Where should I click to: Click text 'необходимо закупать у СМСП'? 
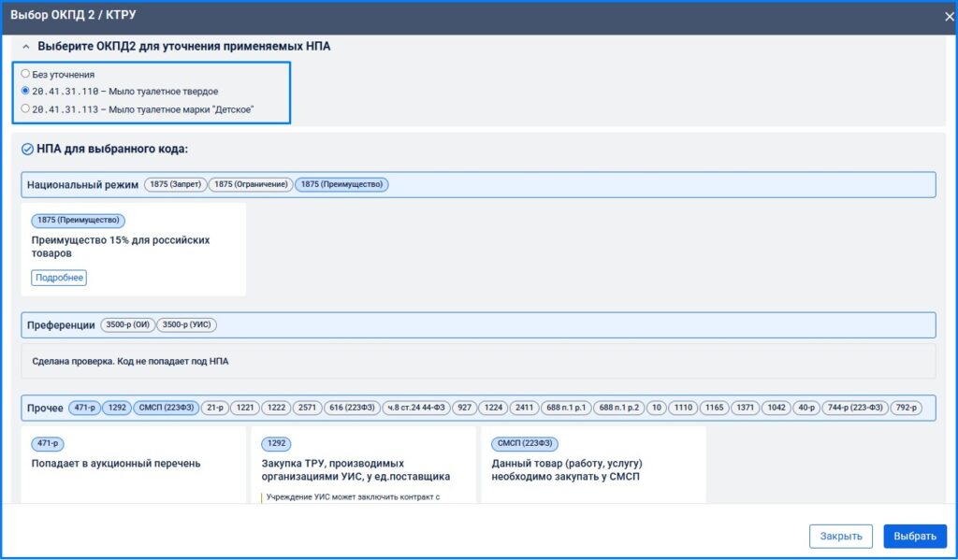pyautogui.click(x=566, y=477)
